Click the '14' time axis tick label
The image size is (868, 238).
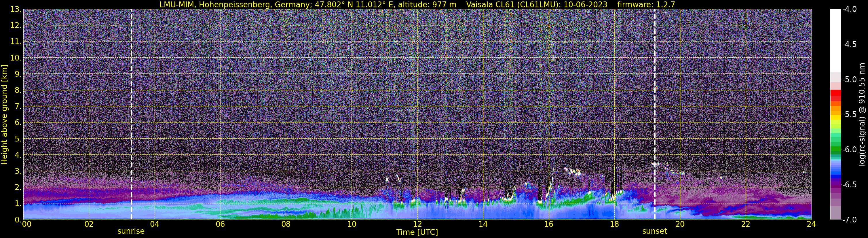(x=483, y=224)
